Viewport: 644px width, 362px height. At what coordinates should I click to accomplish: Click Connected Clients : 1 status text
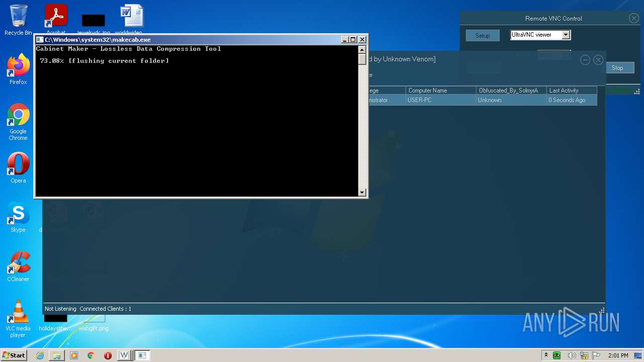pos(105,309)
